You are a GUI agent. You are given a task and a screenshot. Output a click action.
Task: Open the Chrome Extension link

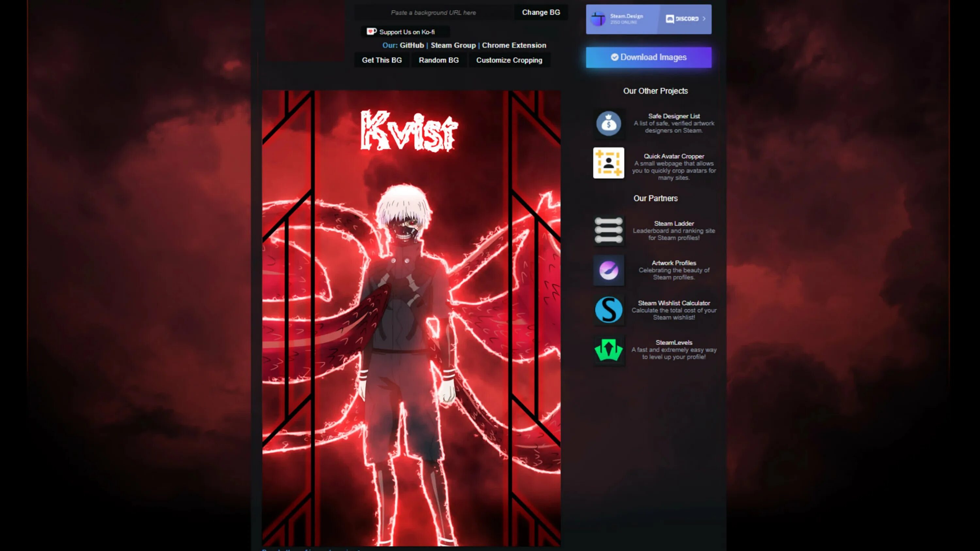coord(514,45)
